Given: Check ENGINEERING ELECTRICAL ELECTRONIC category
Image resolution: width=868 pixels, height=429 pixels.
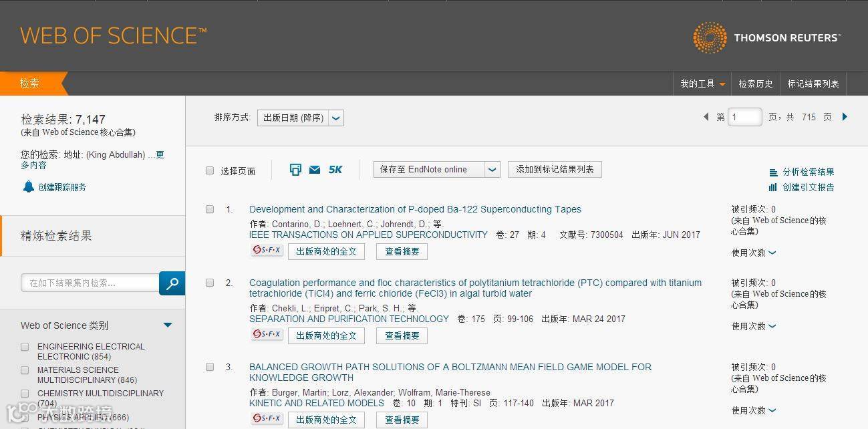Looking at the screenshot, I should pyautogui.click(x=25, y=347).
